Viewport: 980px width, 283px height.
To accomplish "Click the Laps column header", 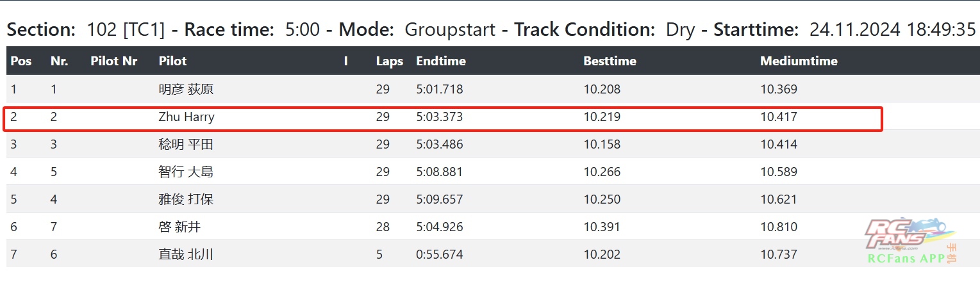I will (x=390, y=61).
